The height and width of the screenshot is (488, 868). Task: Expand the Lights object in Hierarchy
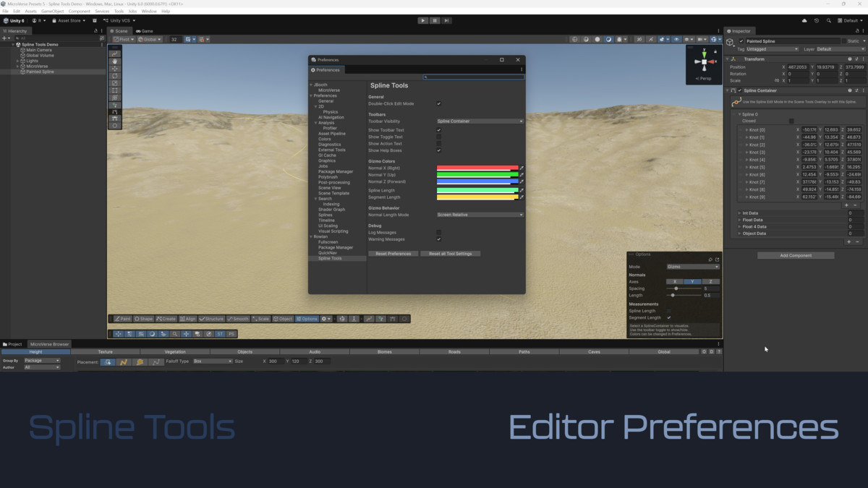[x=18, y=61]
